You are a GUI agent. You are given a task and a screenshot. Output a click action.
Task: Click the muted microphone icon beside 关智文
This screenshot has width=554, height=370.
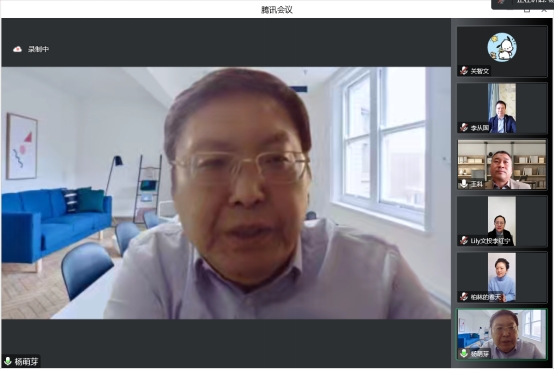point(464,71)
